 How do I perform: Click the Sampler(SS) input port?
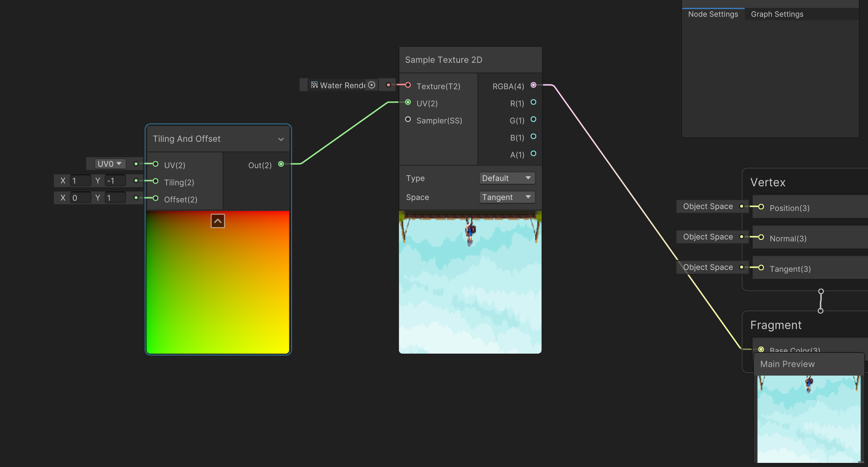coord(408,119)
